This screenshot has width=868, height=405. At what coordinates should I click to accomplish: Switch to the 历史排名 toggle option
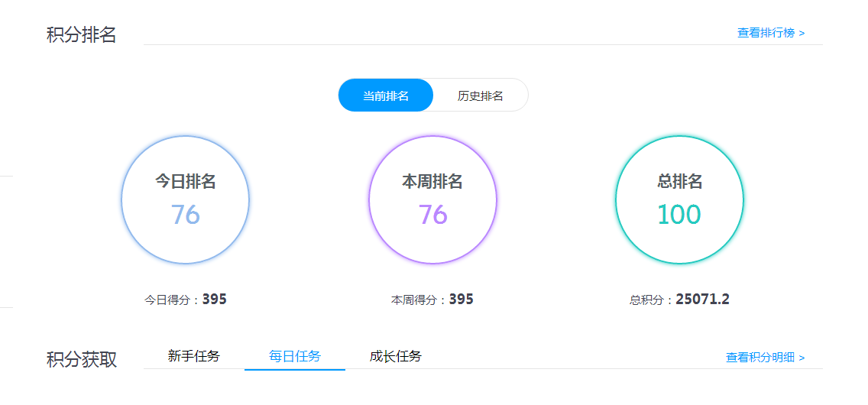click(481, 96)
